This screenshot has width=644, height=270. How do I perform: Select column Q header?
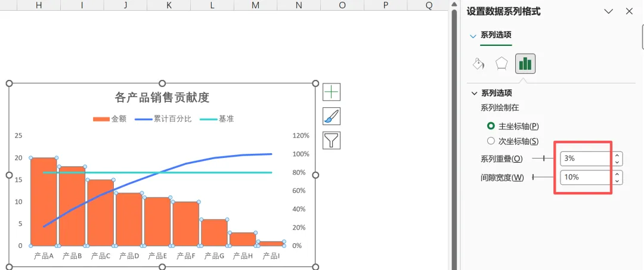[429, 5]
